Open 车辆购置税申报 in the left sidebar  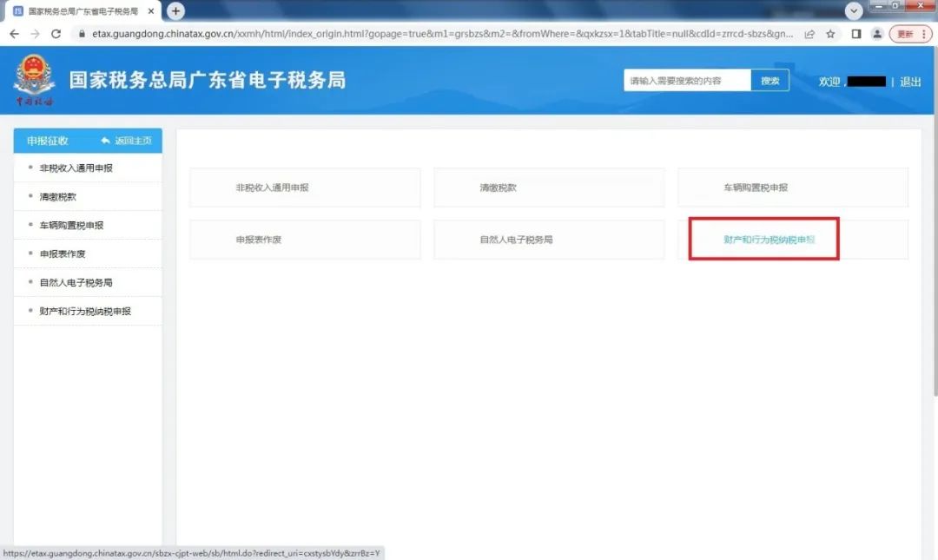pyautogui.click(x=88, y=226)
